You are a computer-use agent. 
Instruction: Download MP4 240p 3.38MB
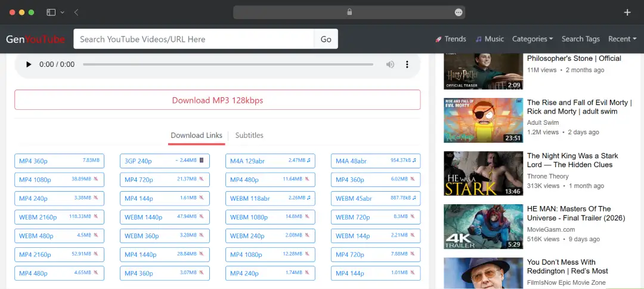pyautogui.click(x=59, y=198)
